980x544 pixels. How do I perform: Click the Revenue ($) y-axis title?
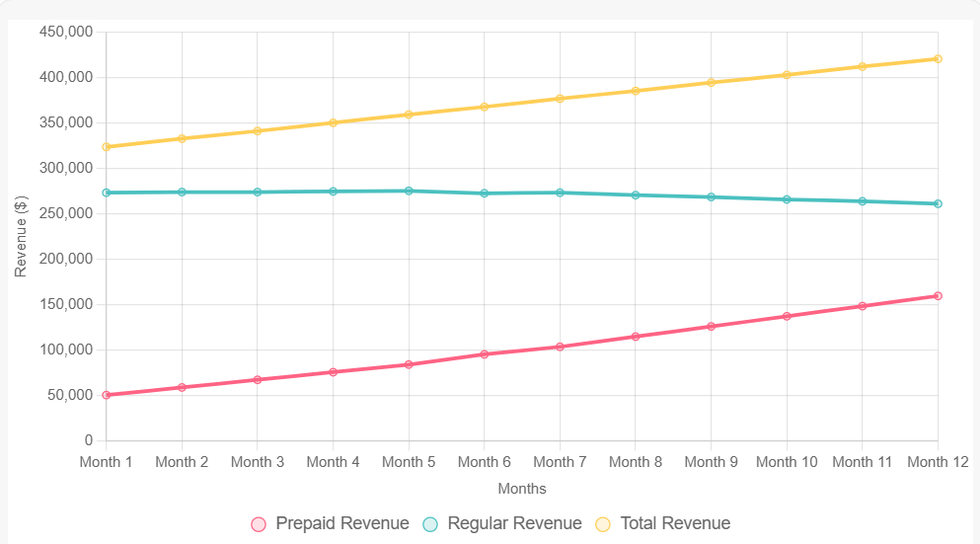[21, 235]
